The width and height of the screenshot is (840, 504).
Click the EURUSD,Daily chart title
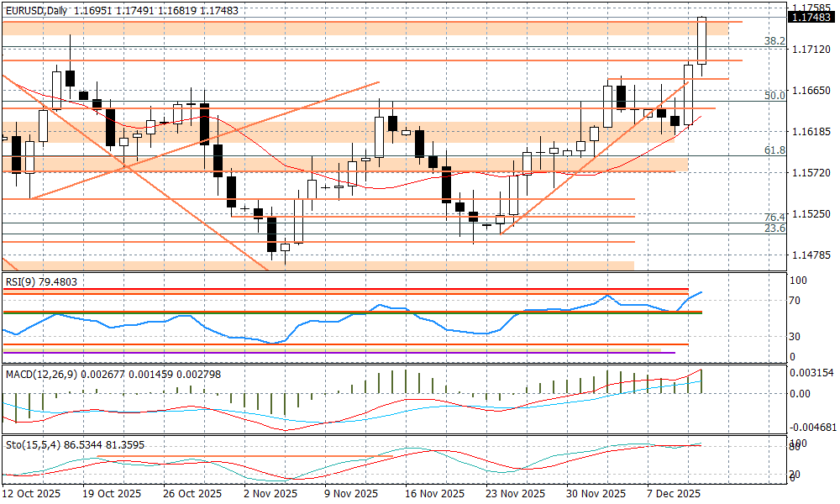click(x=35, y=10)
